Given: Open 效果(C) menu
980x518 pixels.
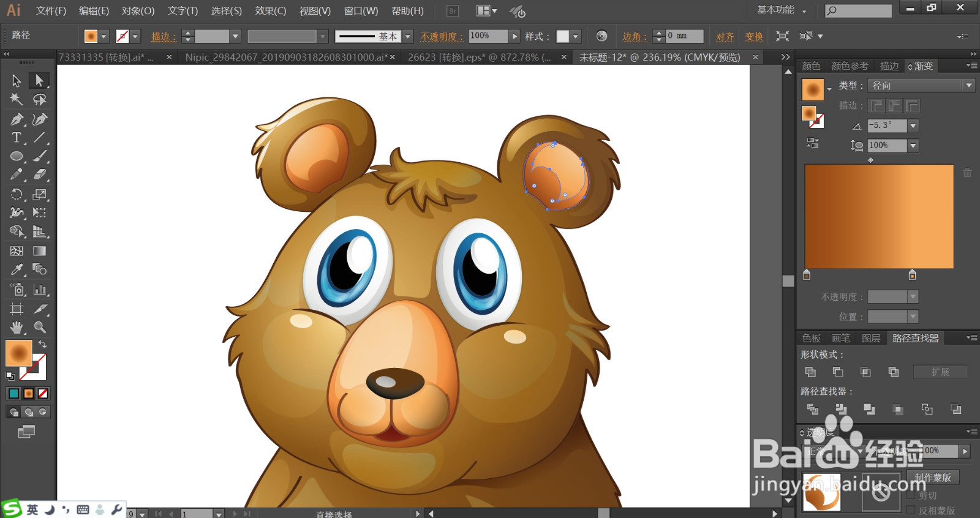Looking at the screenshot, I should point(271,11).
